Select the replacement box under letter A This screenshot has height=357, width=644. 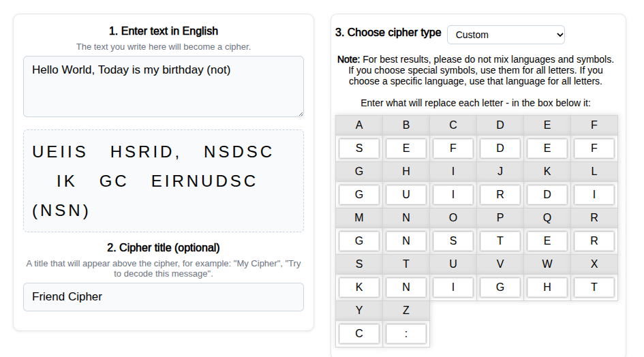pyautogui.click(x=359, y=149)
